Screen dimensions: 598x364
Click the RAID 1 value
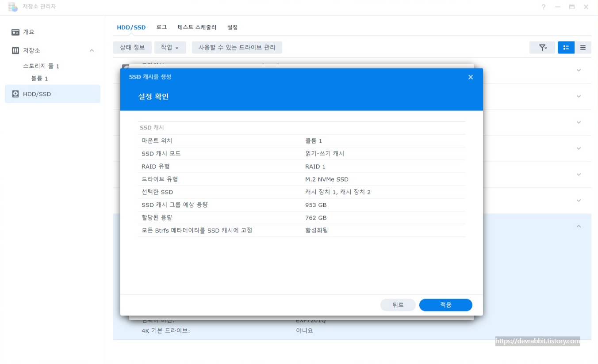(315, 167)
